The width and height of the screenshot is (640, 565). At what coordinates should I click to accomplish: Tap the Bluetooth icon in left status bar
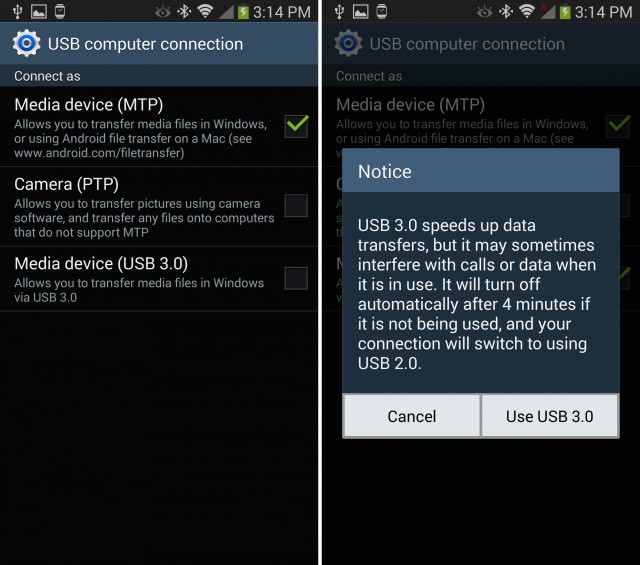tap(184, 11)
